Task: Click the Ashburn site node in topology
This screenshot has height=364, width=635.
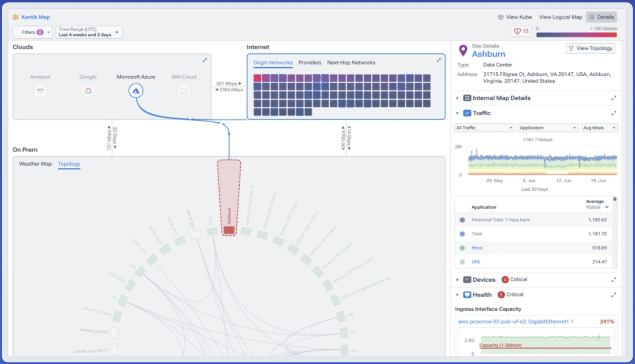Action: pyautogui.click(x=229, y=230)
